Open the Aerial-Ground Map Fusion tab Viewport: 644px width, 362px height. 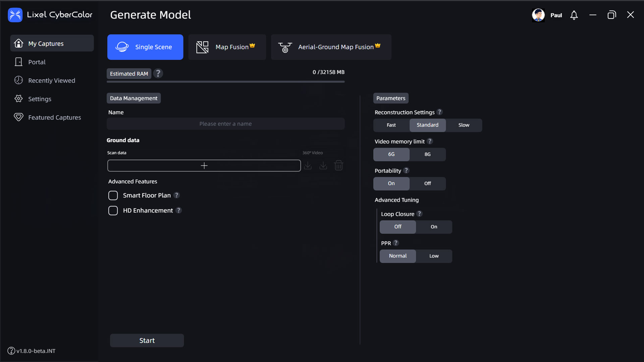click(x=331, y=47)
